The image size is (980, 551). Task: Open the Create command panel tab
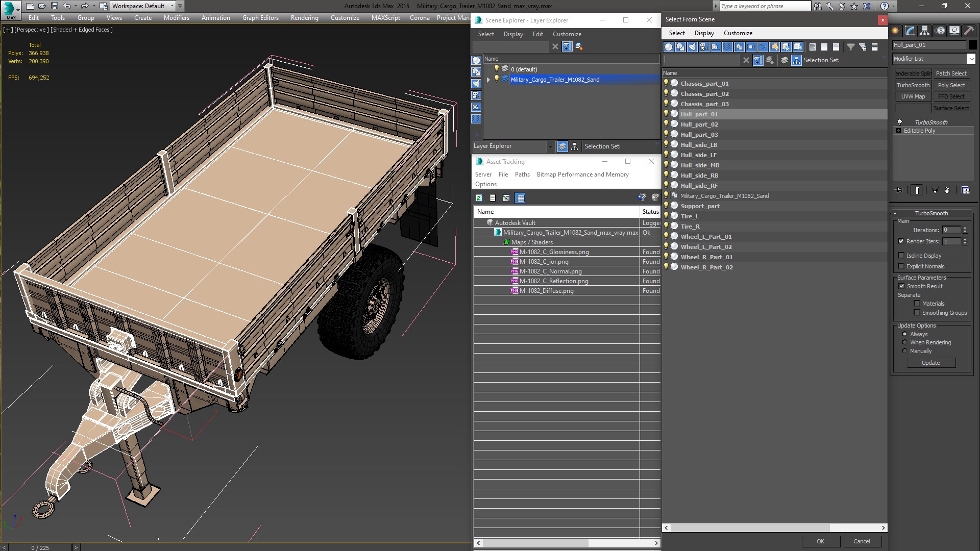click(x=895, y=31)
